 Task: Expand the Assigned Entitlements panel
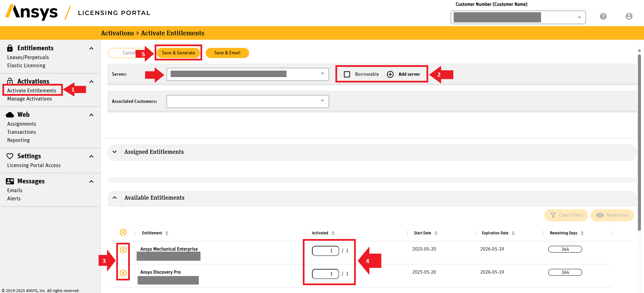(x=115, y=152)
